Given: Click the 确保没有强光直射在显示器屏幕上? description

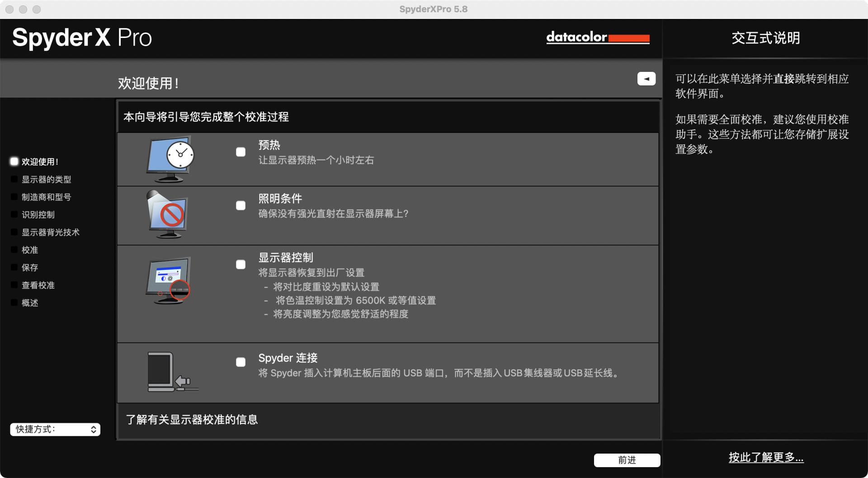Looking at the screenshot, I should 333,214.
